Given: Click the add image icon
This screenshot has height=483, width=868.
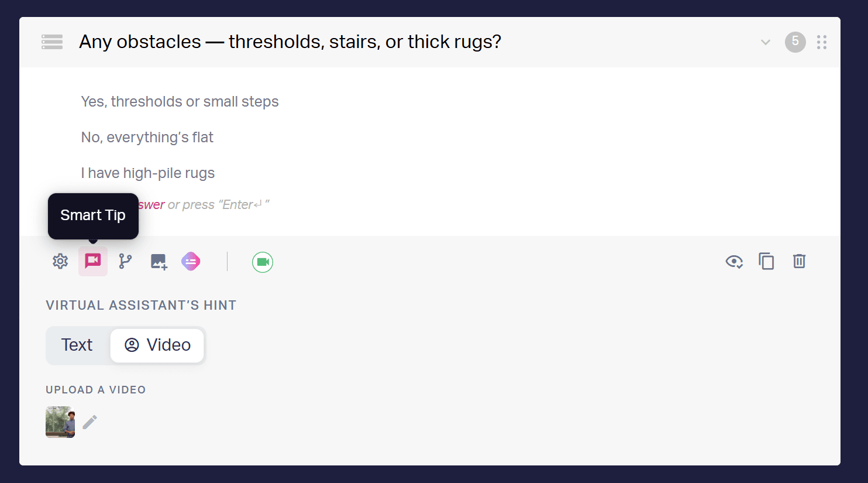Looking at the screenshot, I should tap(159, 262).
